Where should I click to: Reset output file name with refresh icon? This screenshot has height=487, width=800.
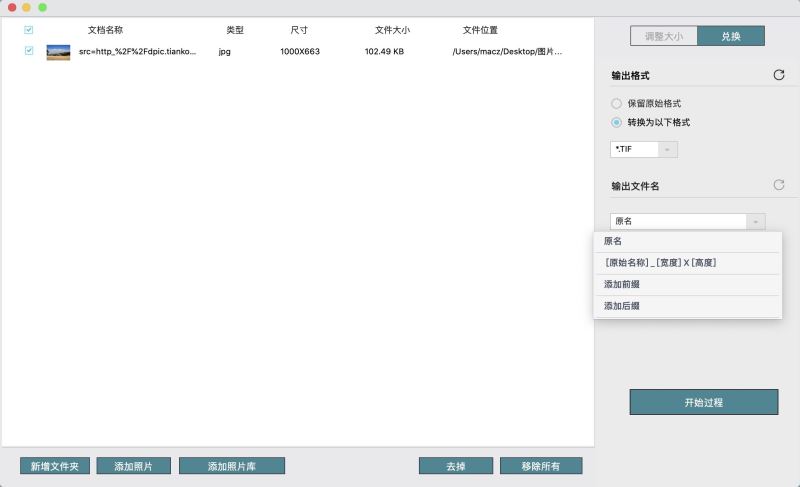tap(779, 185)
